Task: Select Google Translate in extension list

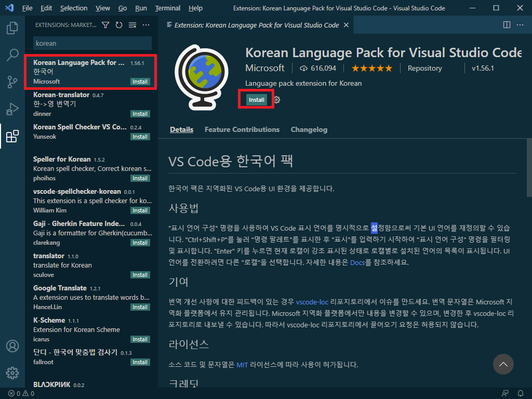Action: 91,298
